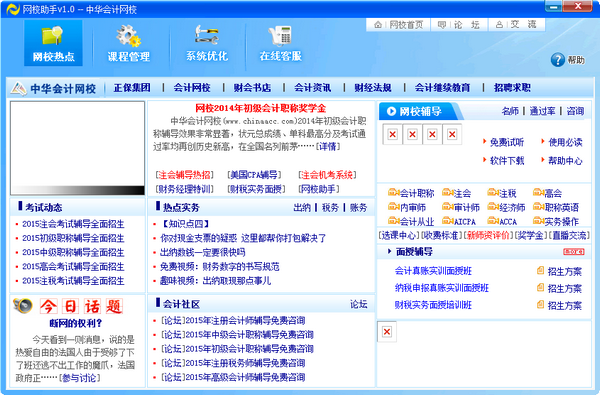Click the red more badge beside 面授辅导
The height and width of the screenshot is (395, 600).
pos(574,251)
